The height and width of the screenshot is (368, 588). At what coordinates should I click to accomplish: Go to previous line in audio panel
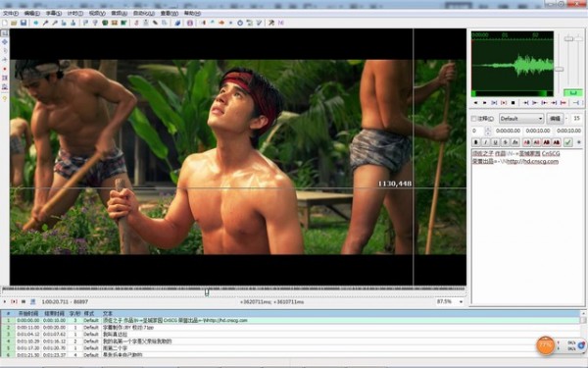(x=475, y=102)
